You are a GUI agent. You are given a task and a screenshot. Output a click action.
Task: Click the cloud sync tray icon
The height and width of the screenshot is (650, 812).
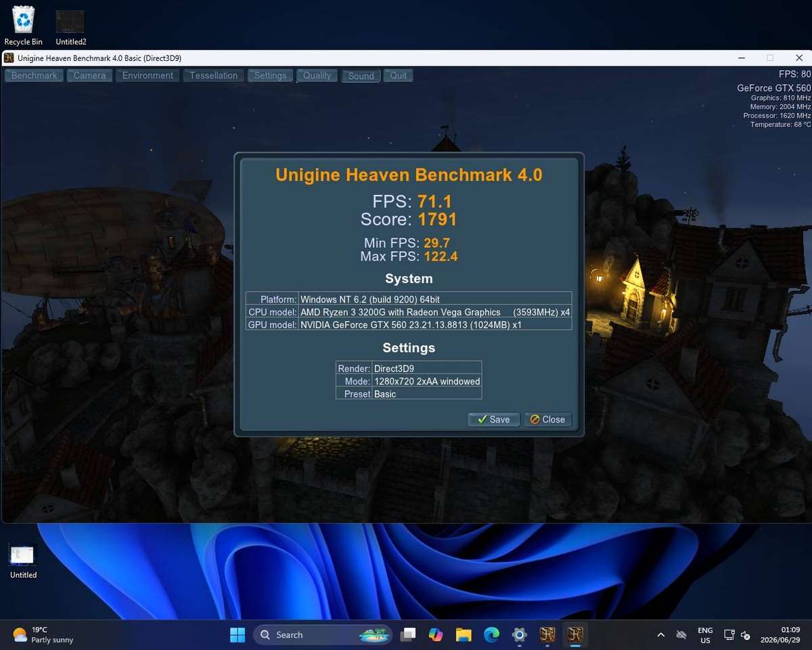681,635
